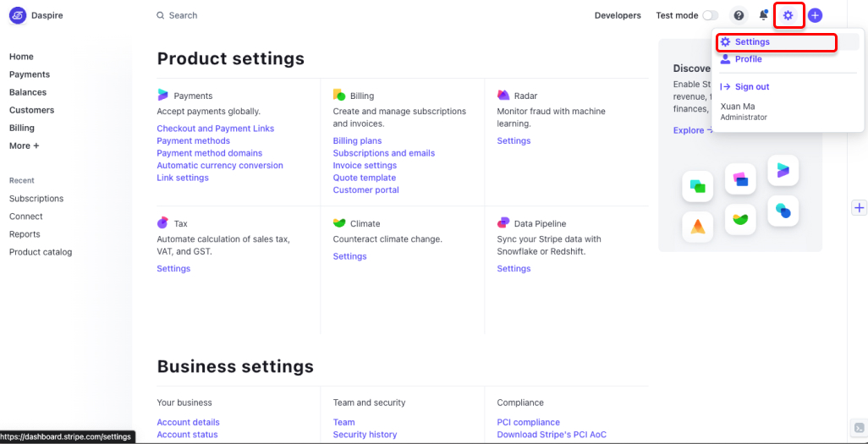Open the Checkout and Payment Links link
868x444 pixels.
click(x=215, y=129)
